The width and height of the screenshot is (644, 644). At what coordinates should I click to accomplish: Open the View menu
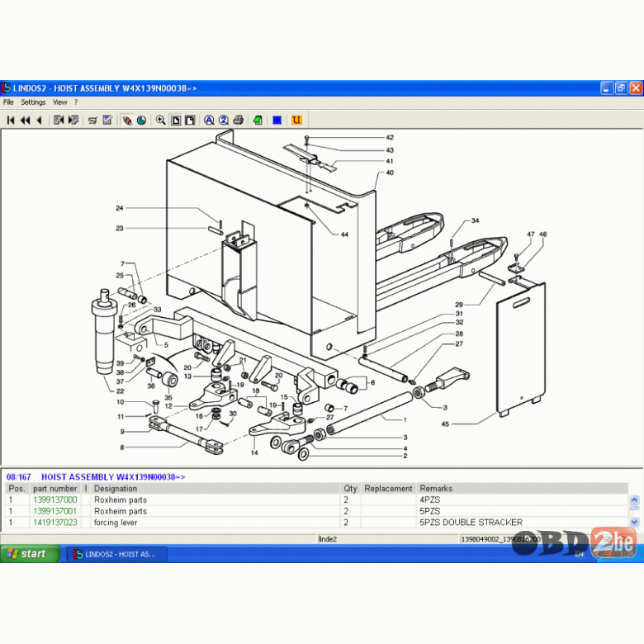59,102
